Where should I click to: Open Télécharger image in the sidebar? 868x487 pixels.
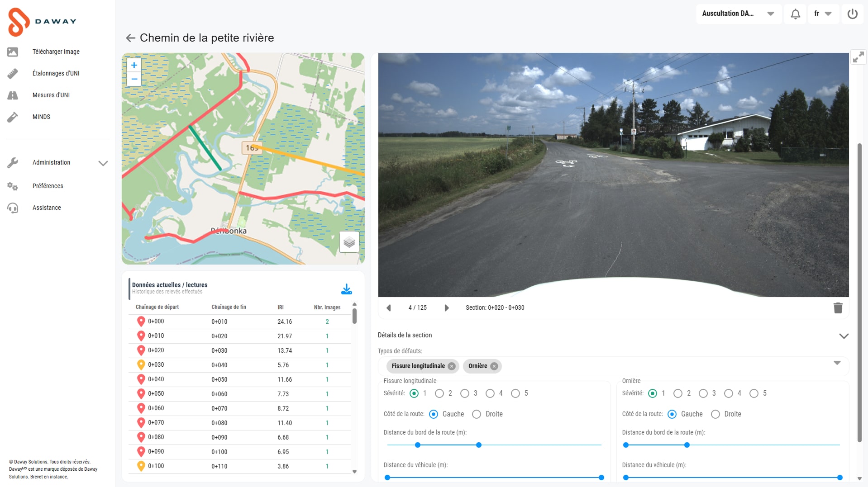[56, 52]
